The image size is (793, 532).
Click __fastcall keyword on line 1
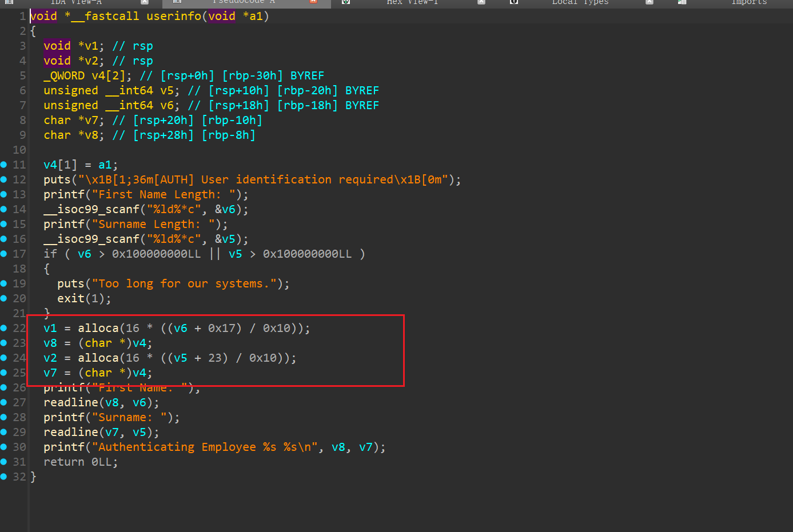click(105, 16)
